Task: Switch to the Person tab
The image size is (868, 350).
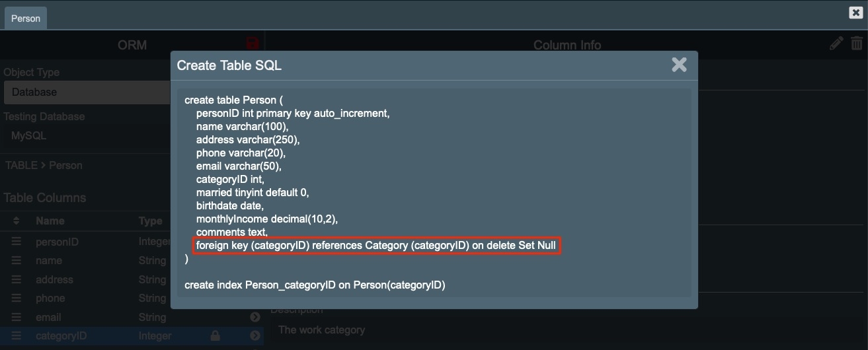Action: [x=26, y=18]
